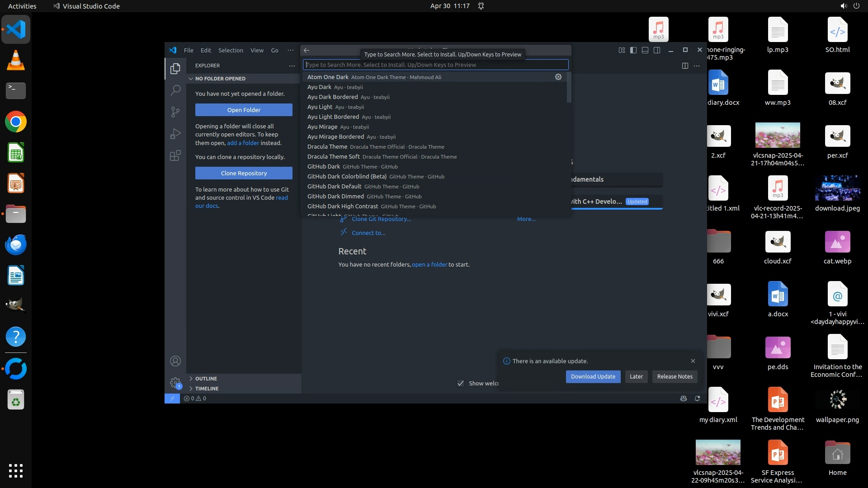Open the Accounts icon in activity bar
Screen dimensions: 868x488
tap(175, 361)
